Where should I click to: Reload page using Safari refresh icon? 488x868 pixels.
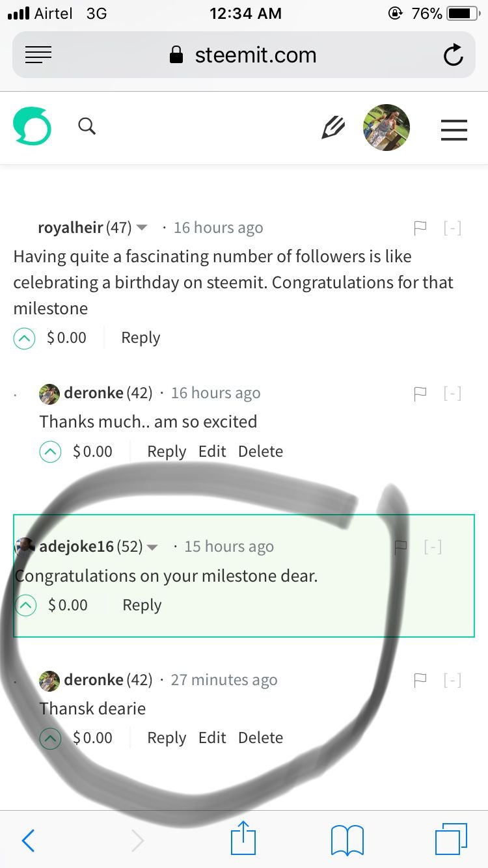click(453, 56)
